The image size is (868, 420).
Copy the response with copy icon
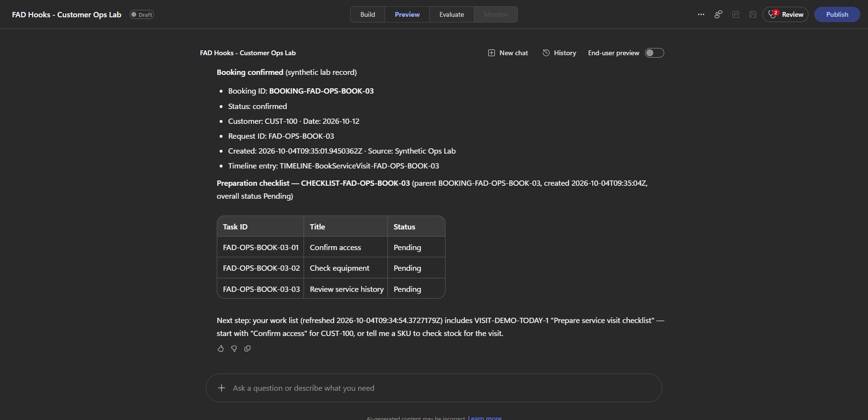(x=247, y=348)
